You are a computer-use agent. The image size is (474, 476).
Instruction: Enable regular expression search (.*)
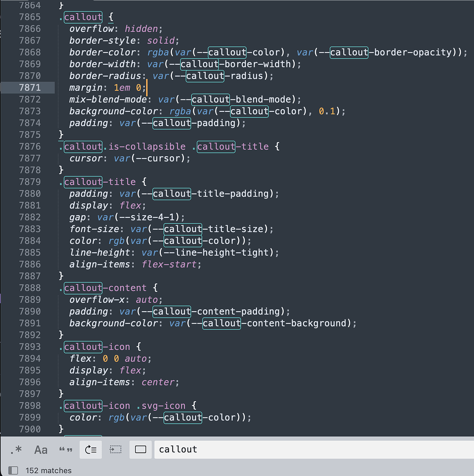point(16,449)
